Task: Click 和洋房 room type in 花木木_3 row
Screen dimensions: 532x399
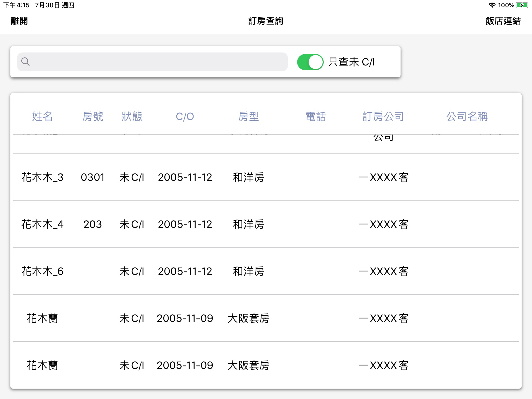Action: (x=249, y=177)
